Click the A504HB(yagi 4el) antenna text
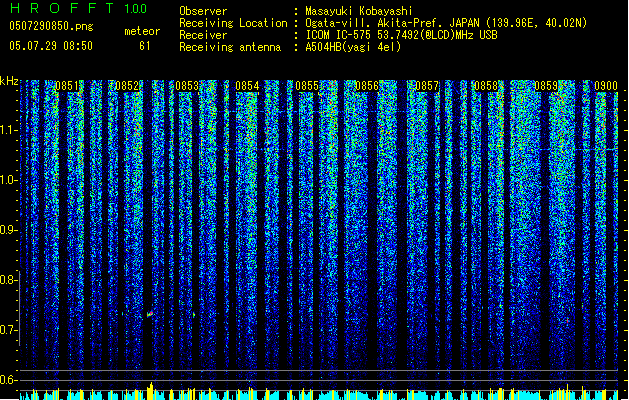 pos(353,47)
